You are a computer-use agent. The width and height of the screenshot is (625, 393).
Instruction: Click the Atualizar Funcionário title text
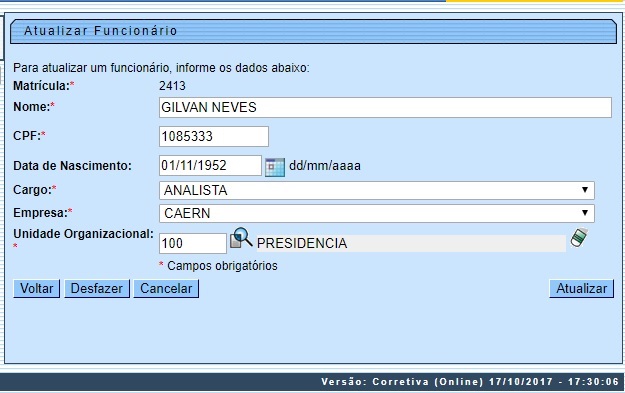(100, 31)
